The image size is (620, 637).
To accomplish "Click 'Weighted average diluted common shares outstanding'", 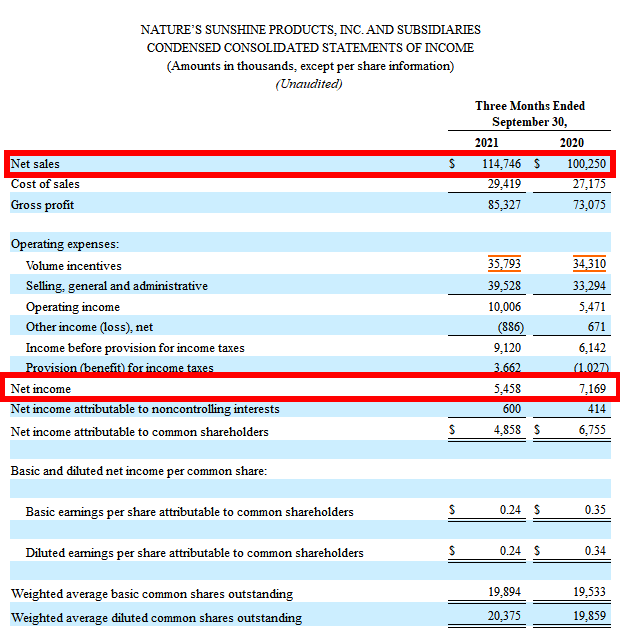I will pyautogui.click(x=156, y=618).
